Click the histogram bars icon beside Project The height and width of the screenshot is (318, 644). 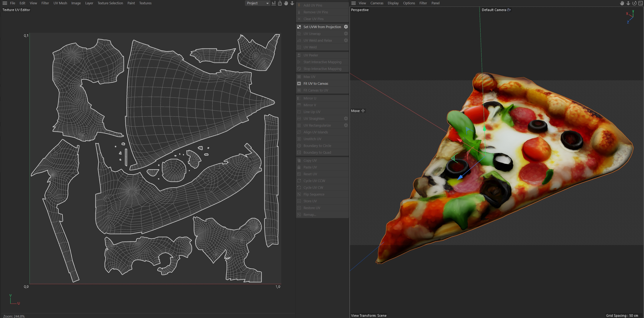274,3
